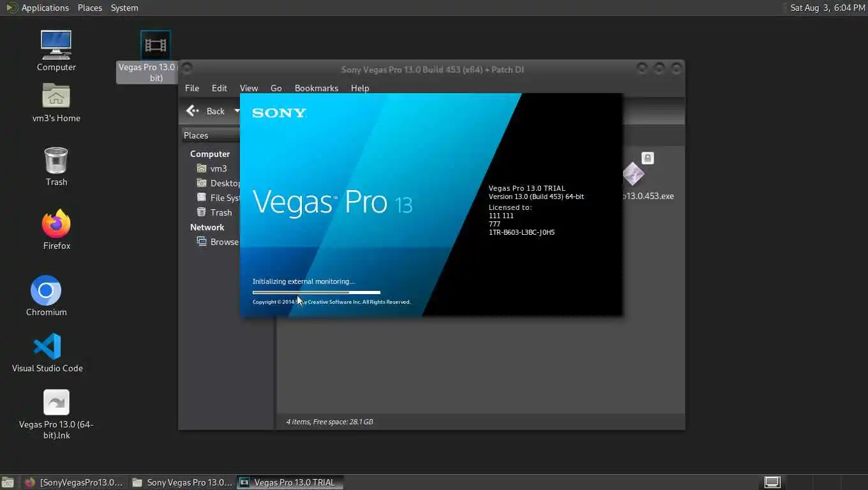Launch Visual Studio Code desktop icon
This screenshot has height=490, width=868.
[47, 346]
